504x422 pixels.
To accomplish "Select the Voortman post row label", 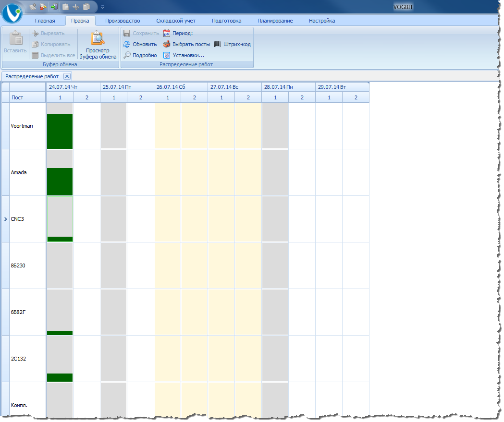I will (x=22, y=126).
